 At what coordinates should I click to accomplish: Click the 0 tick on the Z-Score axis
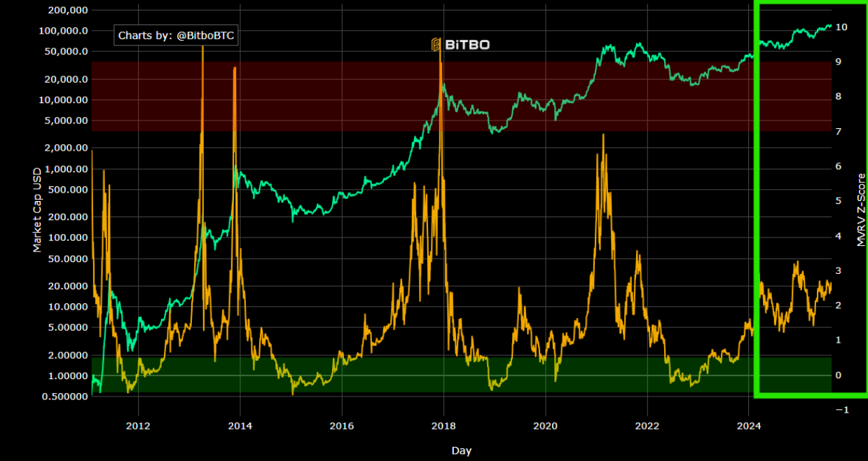[839, 376]
